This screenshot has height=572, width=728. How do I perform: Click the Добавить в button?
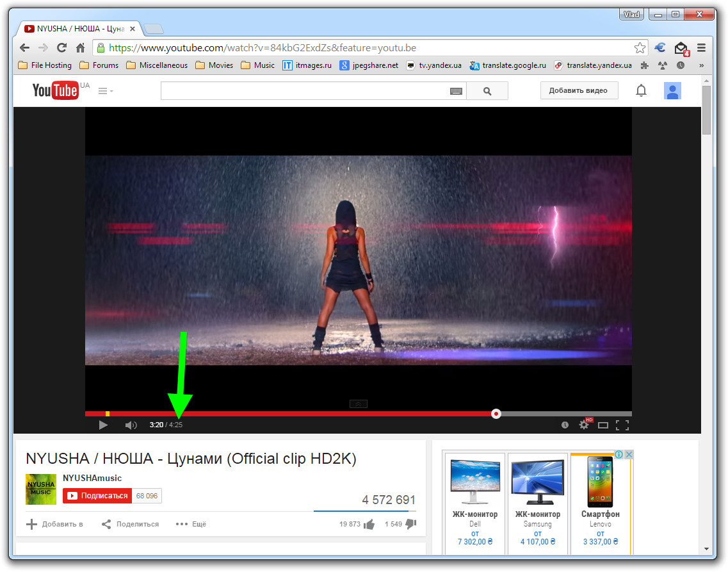click(x=55, y=524)
